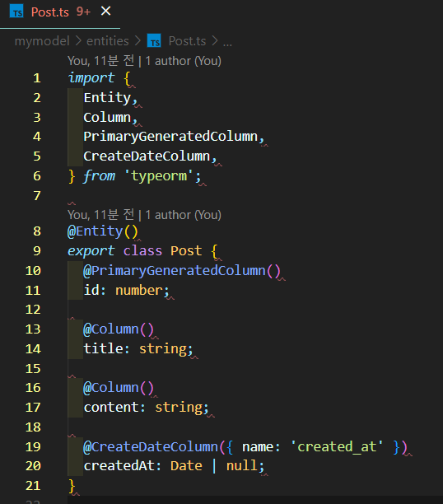Click the @Column() decorator on line 13
This screenshot has width=443, height=504.
[119, 329]
